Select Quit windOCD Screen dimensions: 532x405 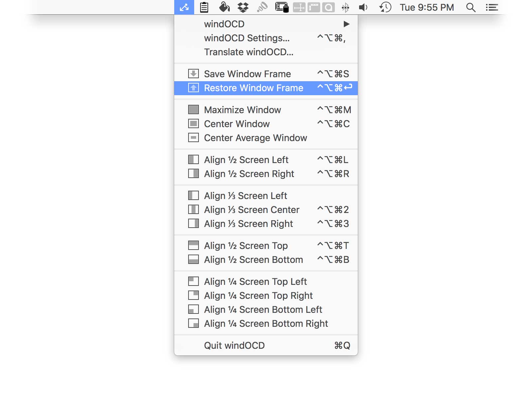tap(266, 345)
